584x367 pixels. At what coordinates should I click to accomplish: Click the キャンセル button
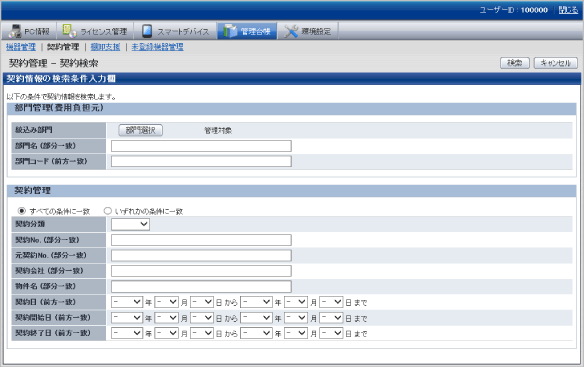556,63
